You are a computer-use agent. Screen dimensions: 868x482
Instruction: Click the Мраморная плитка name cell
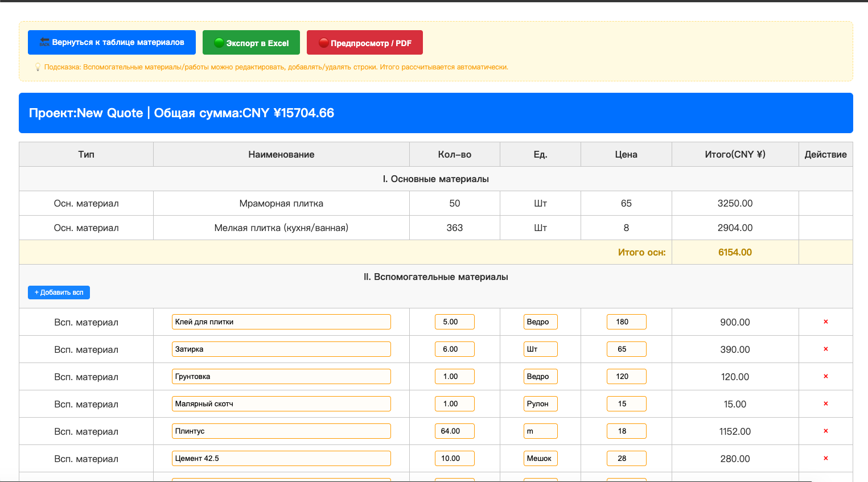(281, 203)
